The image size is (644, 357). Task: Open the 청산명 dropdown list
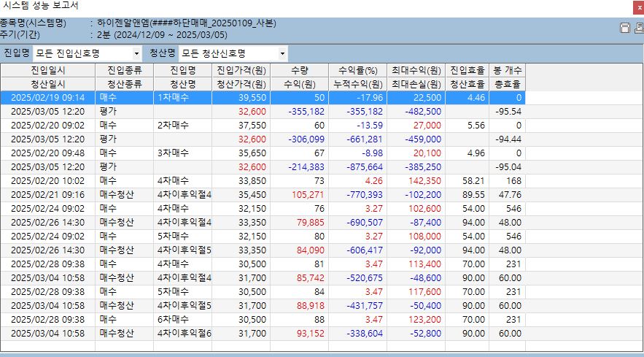pyautogui.click(x=282, y=54)
